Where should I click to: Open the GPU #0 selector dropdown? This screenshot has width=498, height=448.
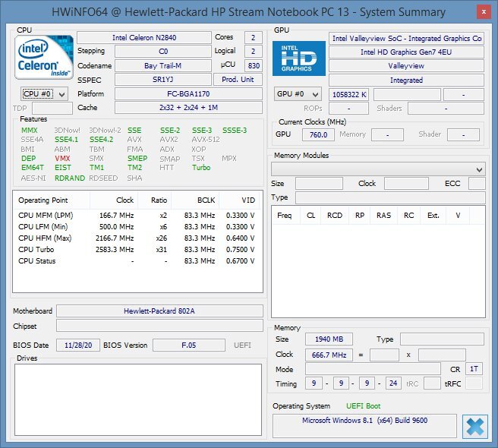pos(298,94)
